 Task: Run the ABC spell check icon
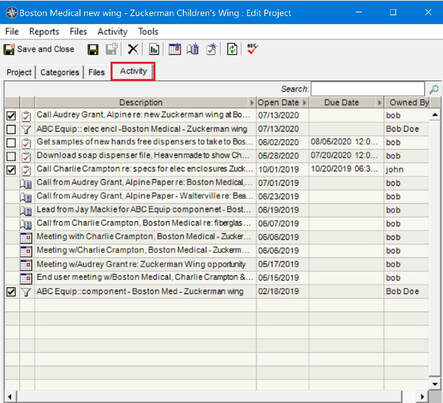coord(252,49)
